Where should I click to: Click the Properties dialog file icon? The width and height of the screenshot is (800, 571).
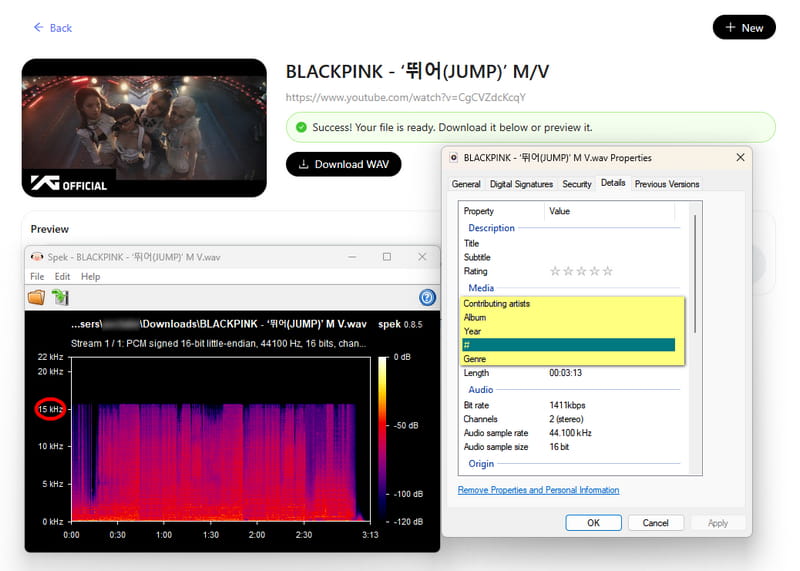click(453, 158)
